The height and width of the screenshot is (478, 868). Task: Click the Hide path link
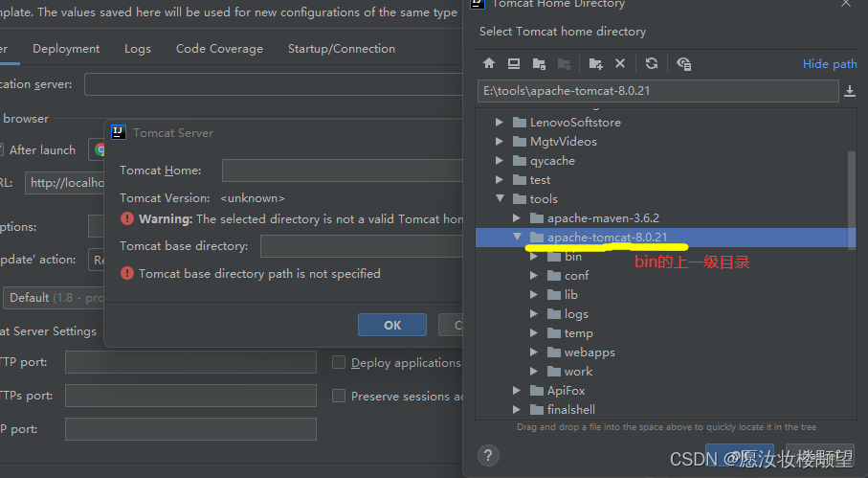[830, 63]
